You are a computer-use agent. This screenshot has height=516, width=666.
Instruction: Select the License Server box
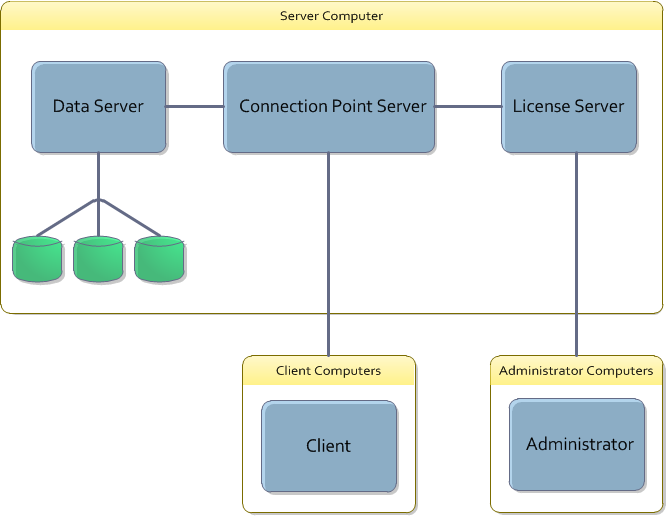click(569, 107)
